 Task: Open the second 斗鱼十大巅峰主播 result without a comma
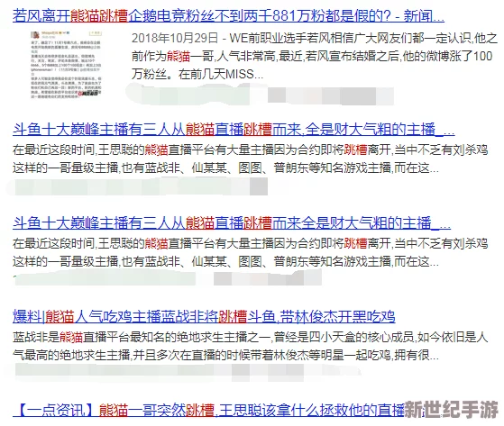point(232,222)
